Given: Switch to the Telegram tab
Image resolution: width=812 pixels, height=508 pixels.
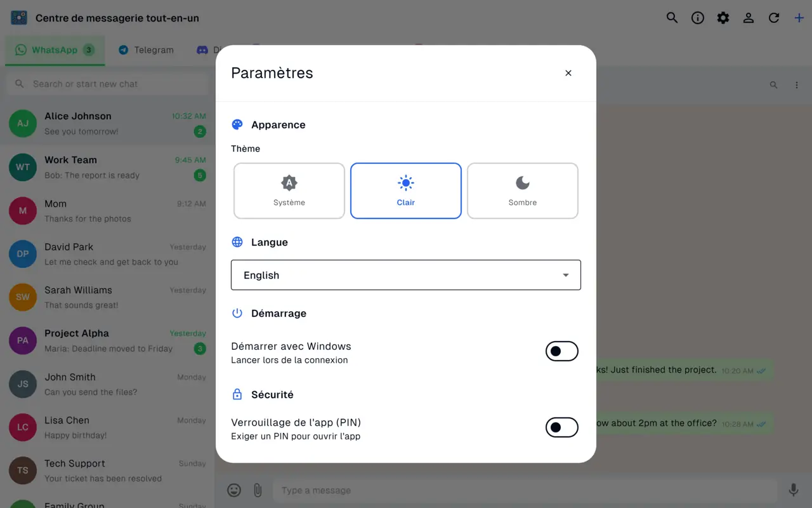Looking at the screenshot, I should pos(146,50).
